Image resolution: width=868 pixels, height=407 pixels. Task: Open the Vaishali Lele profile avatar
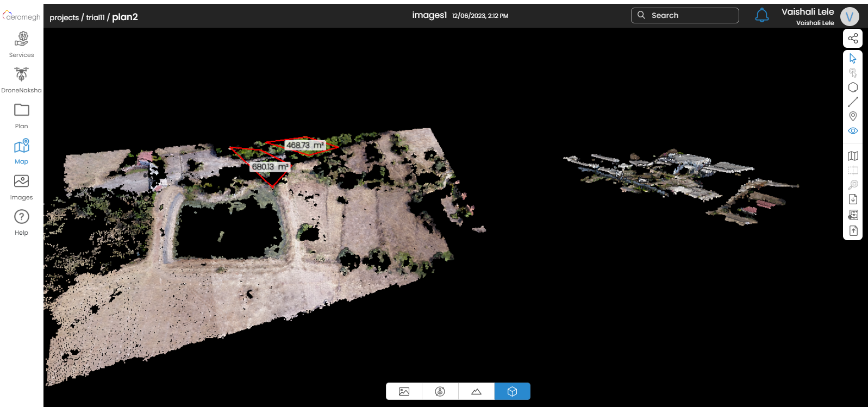point(849,16)
